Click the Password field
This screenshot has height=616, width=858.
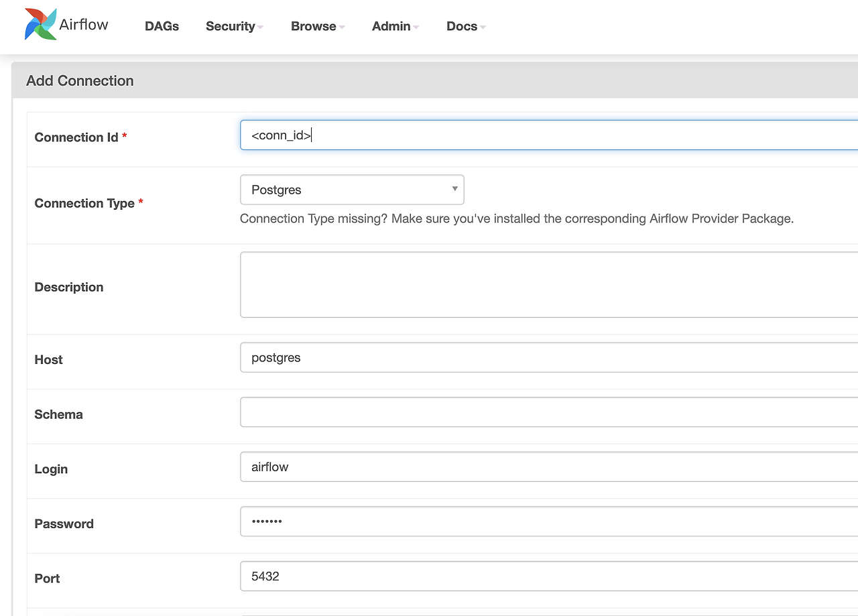tap(549, 521)
